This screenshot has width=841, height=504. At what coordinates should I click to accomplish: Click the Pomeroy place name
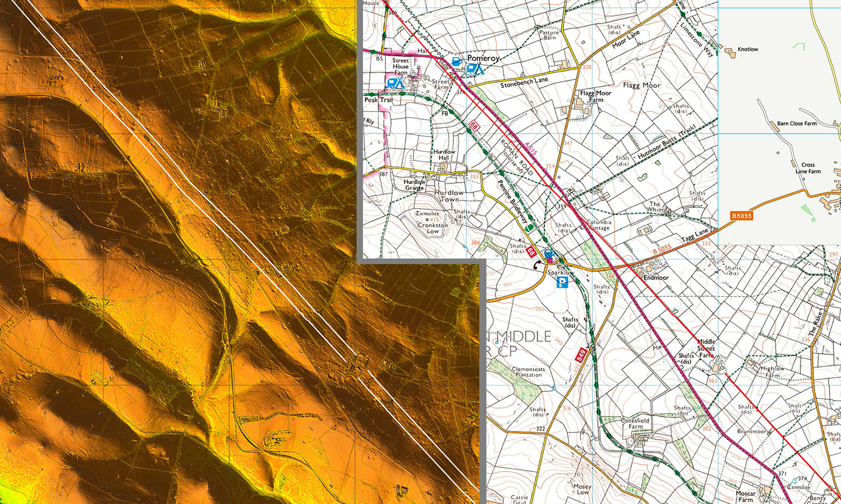pyautogui.click(x=483, y=58)
